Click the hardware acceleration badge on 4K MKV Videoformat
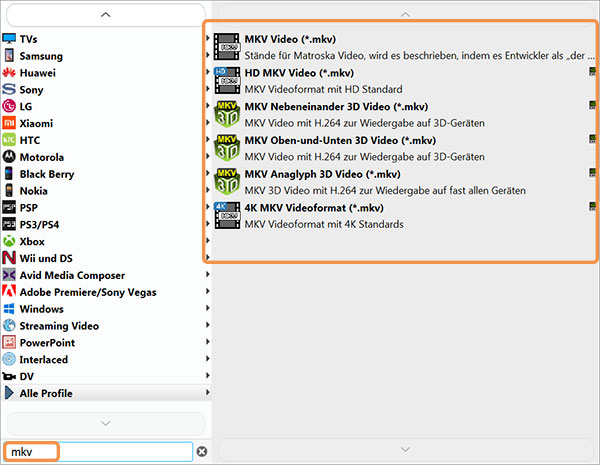600x465 pixels. pos(592,206)
